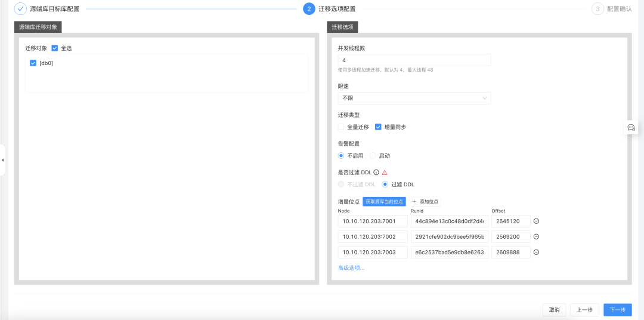Click 获取源库当前位点 button
The image size is (644, 320).
coord(385,202)
